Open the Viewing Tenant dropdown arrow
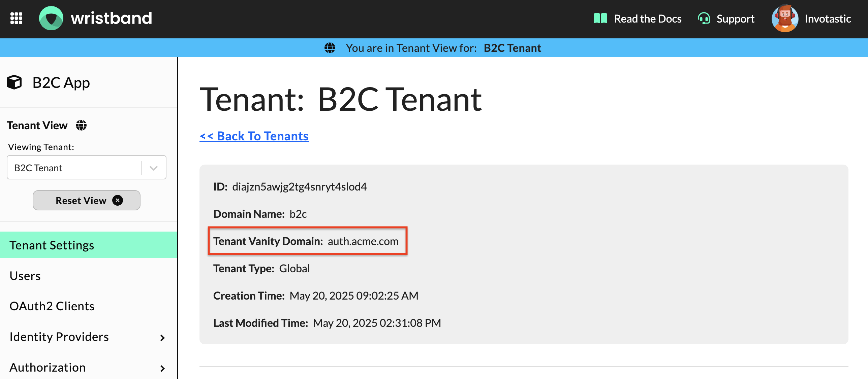The width and height of the screenshot is (868, 379). pos(154,168)
